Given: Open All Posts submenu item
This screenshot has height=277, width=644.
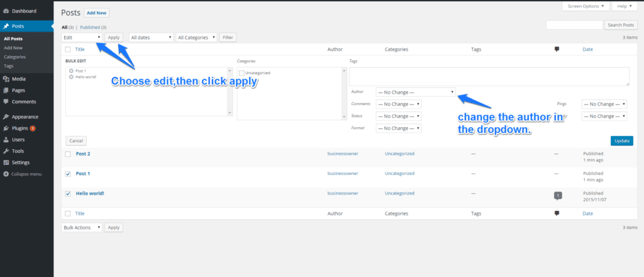Looking at the screenshot, I should 13,39.
